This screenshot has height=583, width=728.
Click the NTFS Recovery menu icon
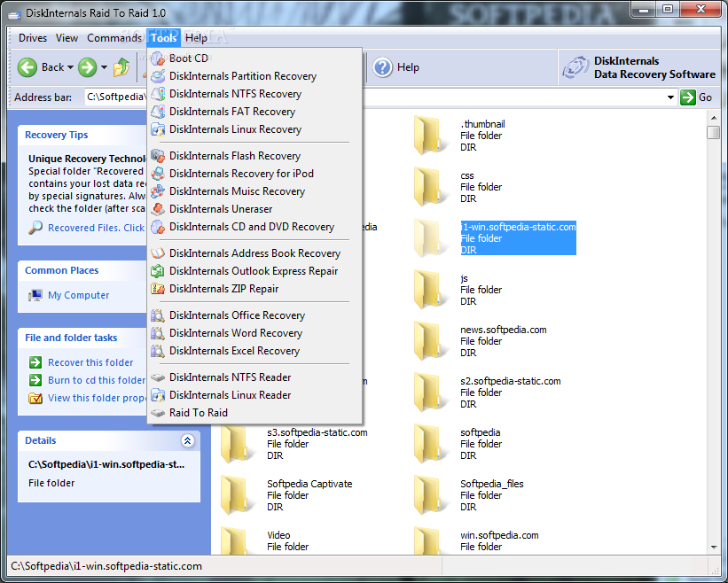(x=158, y=94)
